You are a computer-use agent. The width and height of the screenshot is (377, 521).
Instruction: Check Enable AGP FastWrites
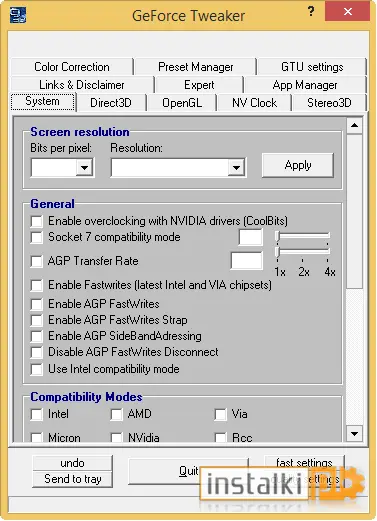(37, 304)
